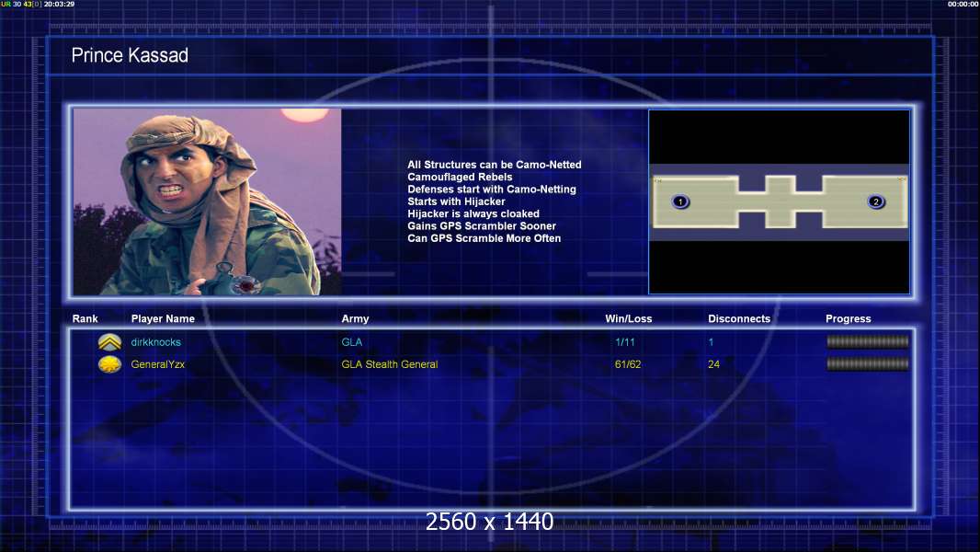The width and height of the screenshot is (980, 552).
Task: Click the map preview thumbnail
Action: (780, 201)
